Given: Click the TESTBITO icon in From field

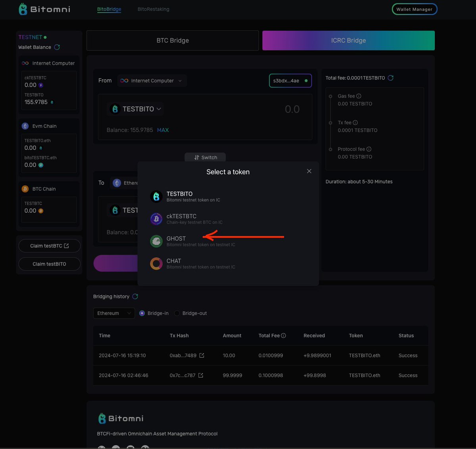Looking at the screenshot, I should (x=115, y=109).
